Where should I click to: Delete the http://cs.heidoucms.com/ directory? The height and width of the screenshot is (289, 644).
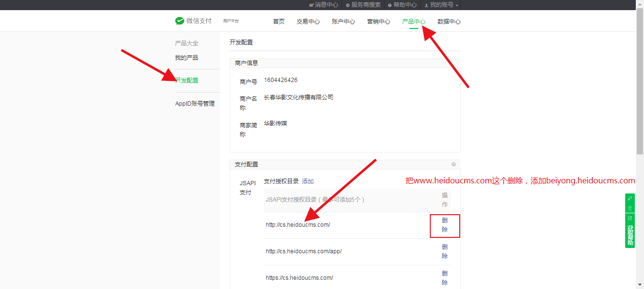445,225
